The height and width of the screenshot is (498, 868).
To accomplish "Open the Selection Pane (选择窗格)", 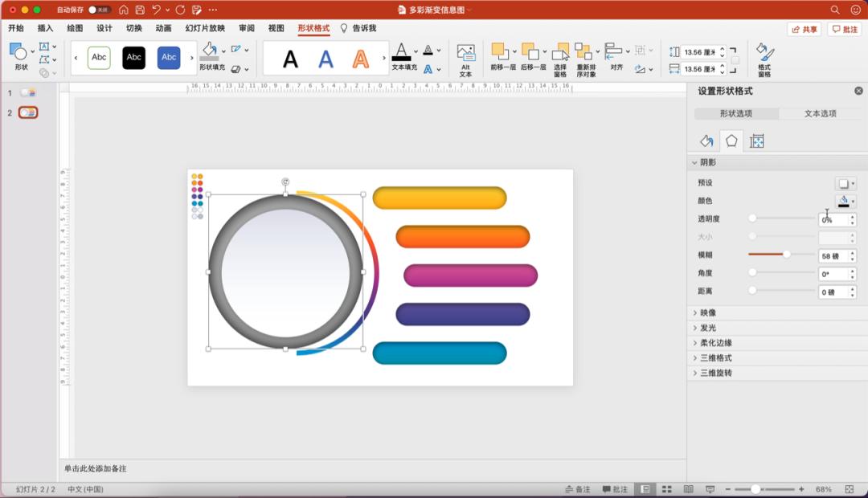I will pos(560,53).
